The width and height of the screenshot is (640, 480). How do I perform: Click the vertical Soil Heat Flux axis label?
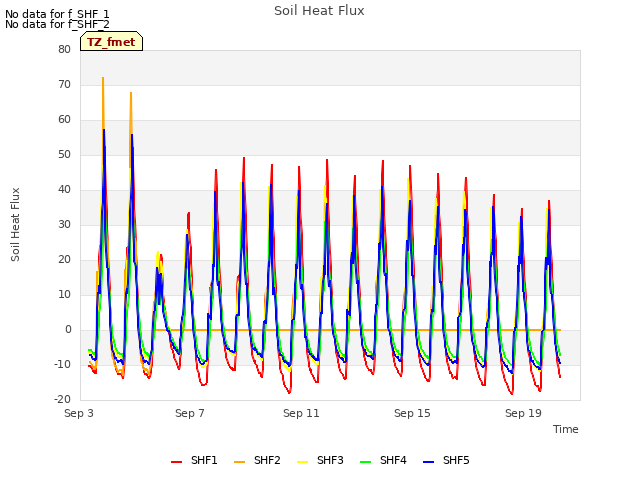pyautogui.click(x=15, y=224)
